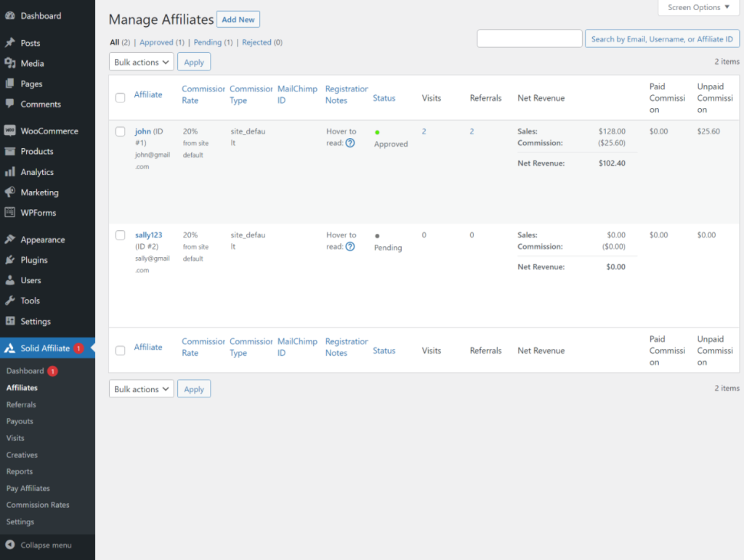Click the Collapse menu arrow icon

[x=10, y=544]
